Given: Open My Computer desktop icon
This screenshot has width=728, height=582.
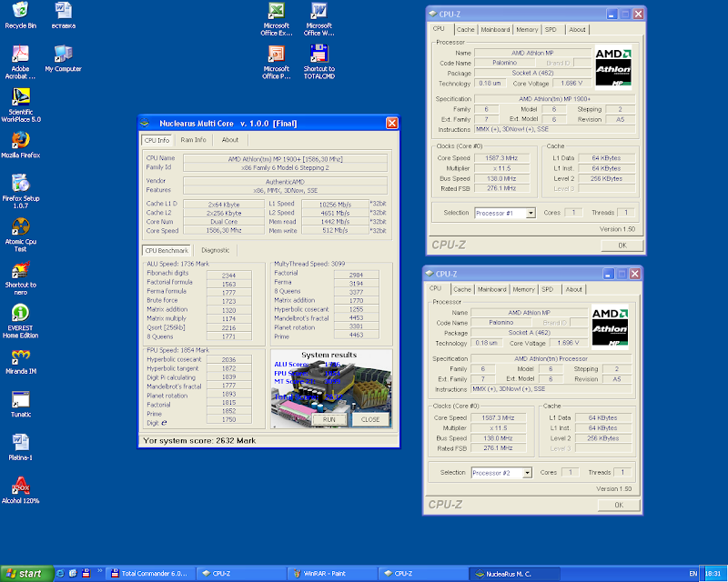Looking at the screenshot, I should pyautogui.click(x=63, y=58).
